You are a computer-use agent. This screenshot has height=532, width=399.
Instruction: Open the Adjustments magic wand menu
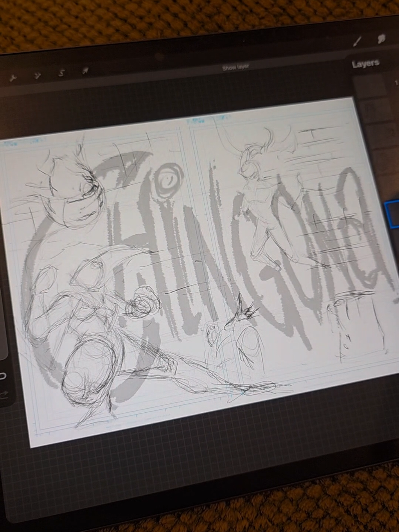pyautogui.click(x=38, y=76)
